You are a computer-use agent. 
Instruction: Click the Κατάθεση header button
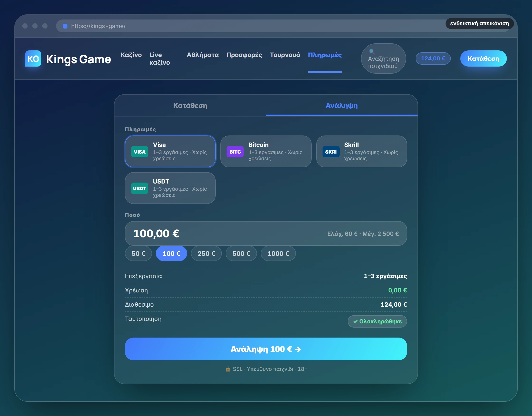(x=483, y=58)
